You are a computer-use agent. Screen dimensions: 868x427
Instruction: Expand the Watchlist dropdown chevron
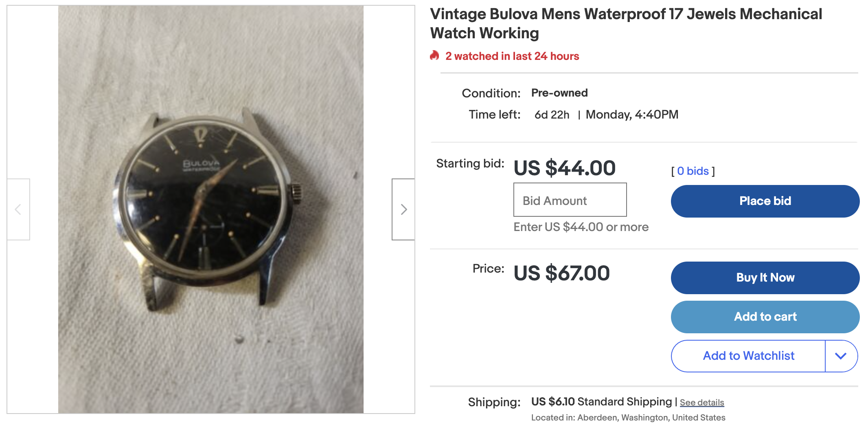click(x=841, y=356)
